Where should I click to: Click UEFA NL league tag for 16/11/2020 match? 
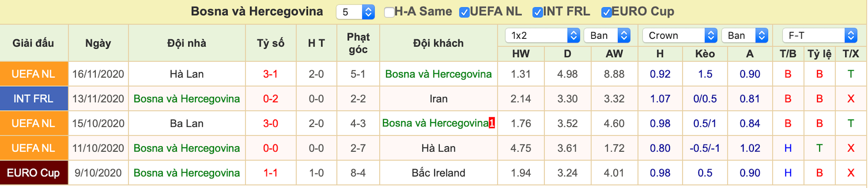tap(34, 74)
